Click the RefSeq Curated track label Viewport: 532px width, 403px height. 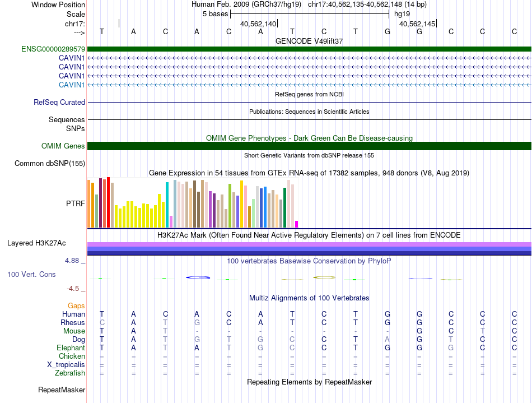(x=59, y=102)
